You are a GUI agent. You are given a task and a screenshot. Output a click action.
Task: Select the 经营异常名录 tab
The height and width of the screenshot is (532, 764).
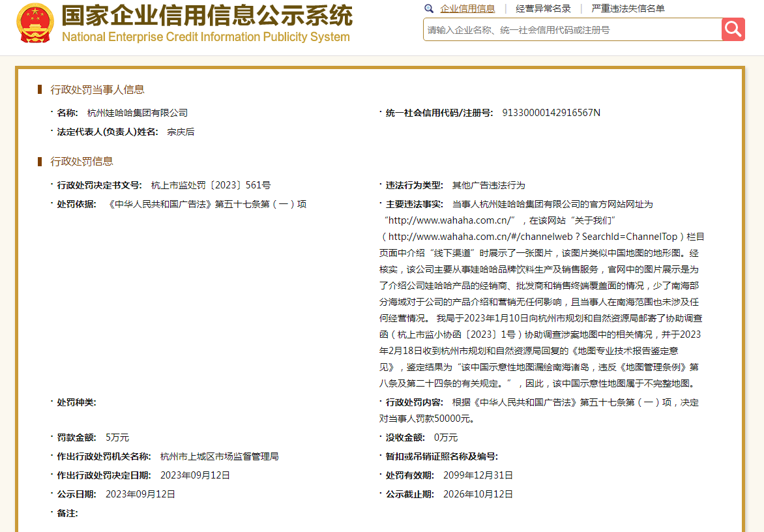[x=543, y=8]
